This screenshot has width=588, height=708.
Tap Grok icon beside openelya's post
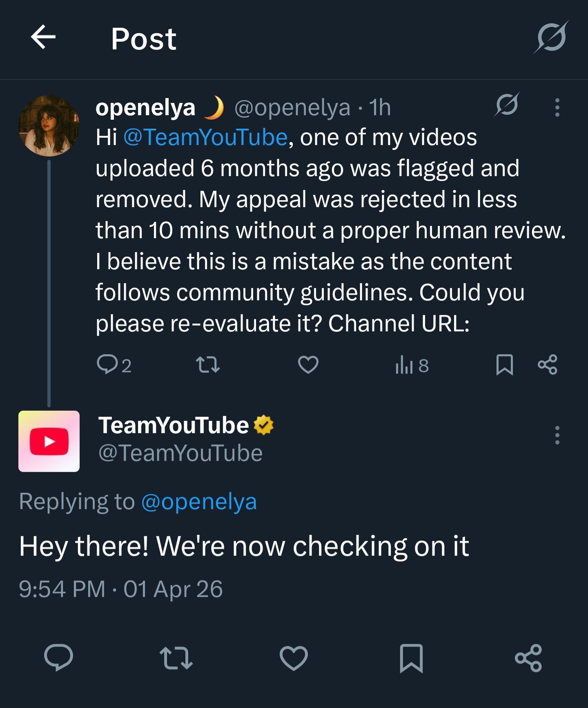tap(507, 105)
